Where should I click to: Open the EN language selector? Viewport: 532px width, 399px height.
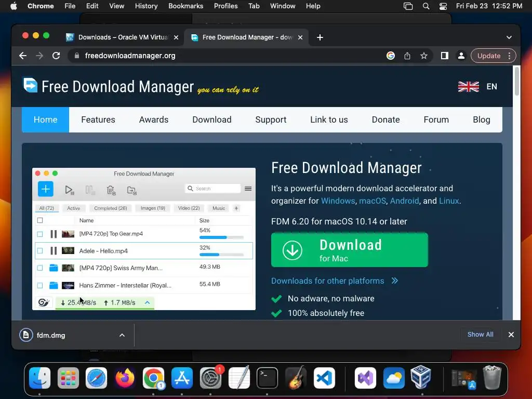(491, 87)
